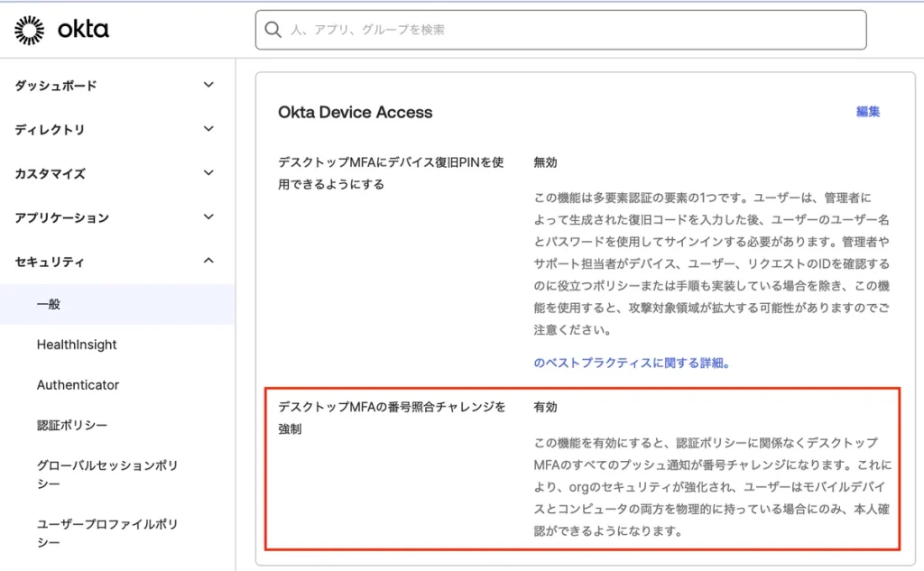Expand the カスタマイズ chevron
Viewport: 924px width, 571px height.
(208, 172)
